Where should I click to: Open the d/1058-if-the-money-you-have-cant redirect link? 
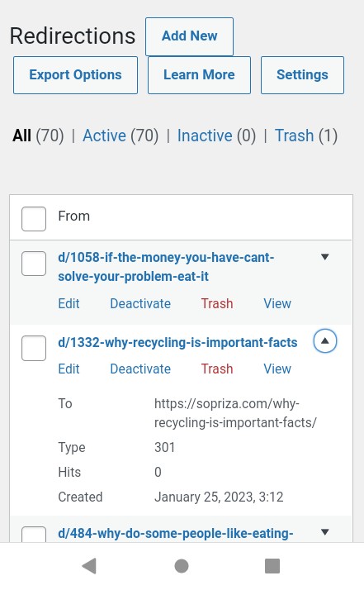point(166,267)
